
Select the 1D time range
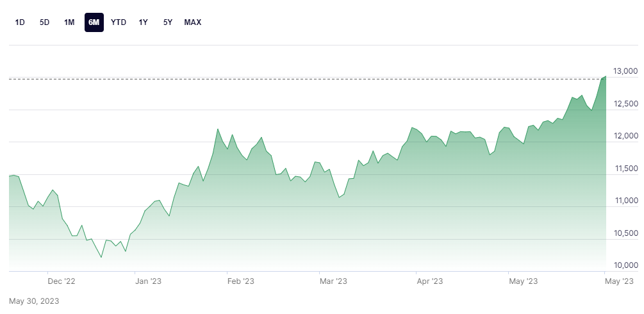pyautogui.click(x=20, y=22)
